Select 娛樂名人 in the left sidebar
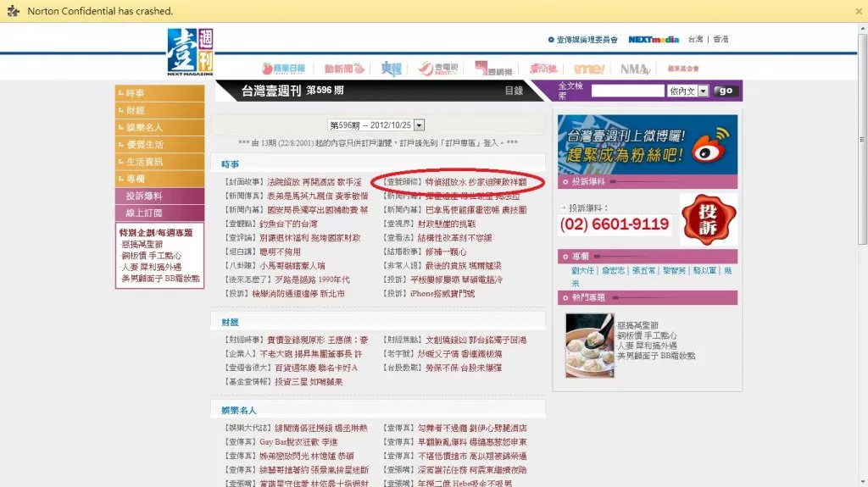The height and width of the screenshot is (487, 868). (x=160, y=127)
